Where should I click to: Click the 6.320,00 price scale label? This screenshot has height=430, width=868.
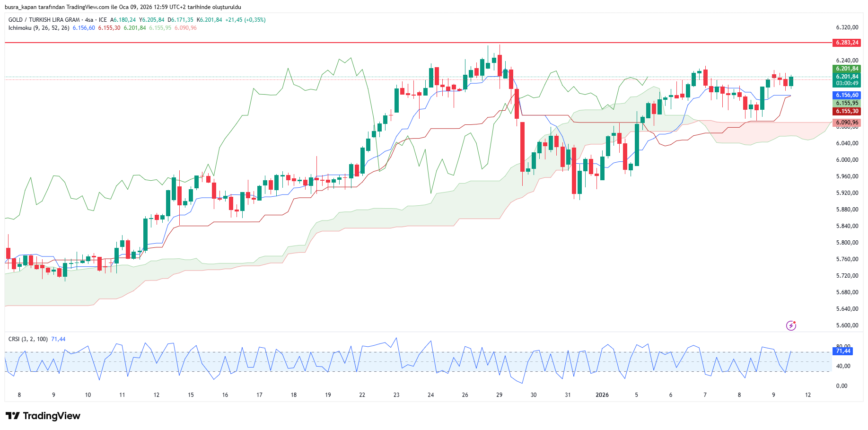click(x=847, y=27)
